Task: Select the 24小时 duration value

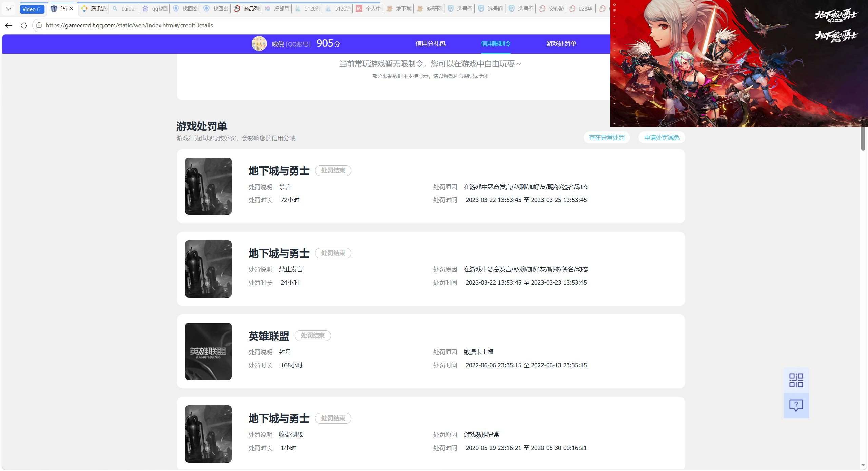Action: click(x=290, y=283)
